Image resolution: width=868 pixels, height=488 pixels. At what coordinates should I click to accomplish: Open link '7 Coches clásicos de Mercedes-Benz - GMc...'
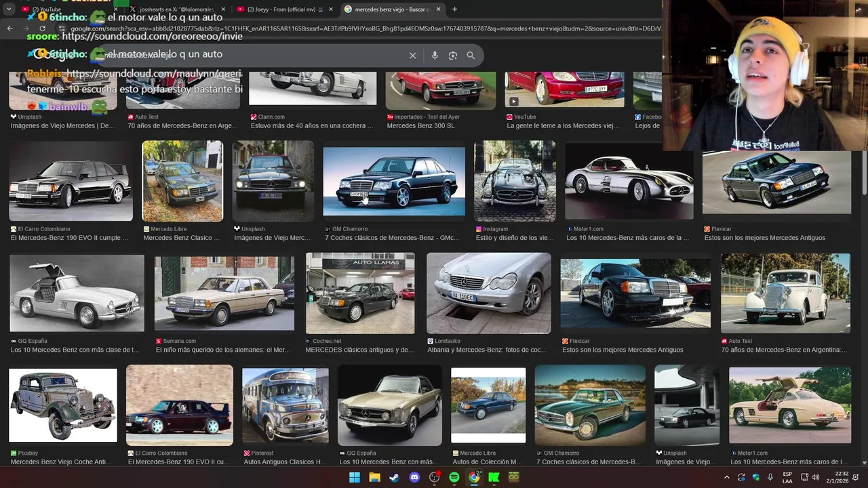[392, 238]
